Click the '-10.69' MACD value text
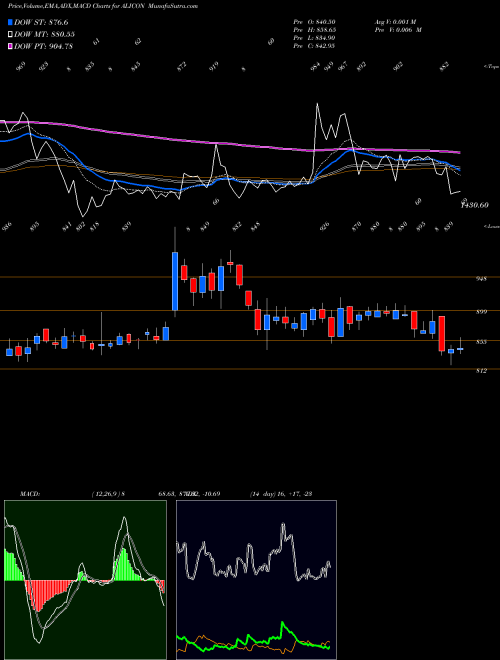Image resolution: width=500 pixels, height=660 pixels. click(x=212, y=494)
